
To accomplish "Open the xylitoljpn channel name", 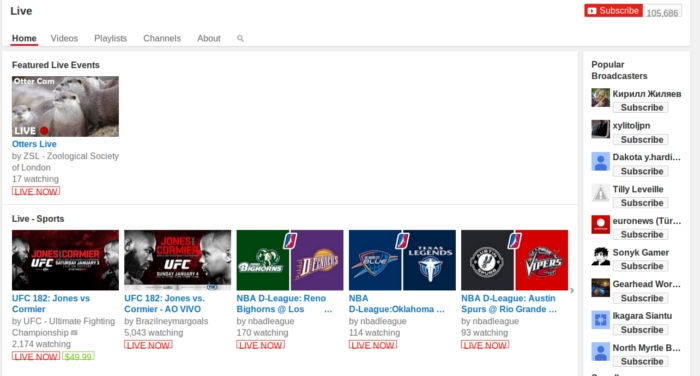I will (631, 125).
